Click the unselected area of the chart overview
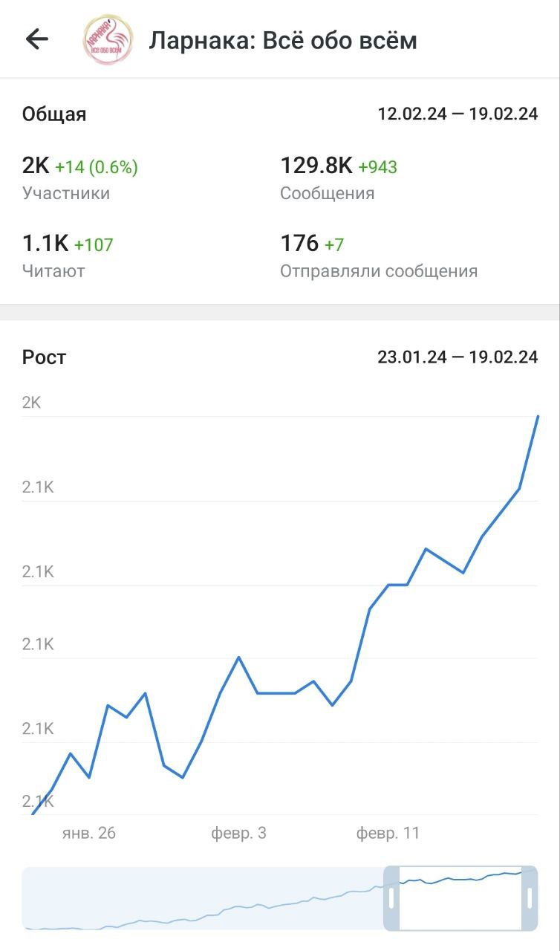The image size is (560, 951). (x=201, y=898)
